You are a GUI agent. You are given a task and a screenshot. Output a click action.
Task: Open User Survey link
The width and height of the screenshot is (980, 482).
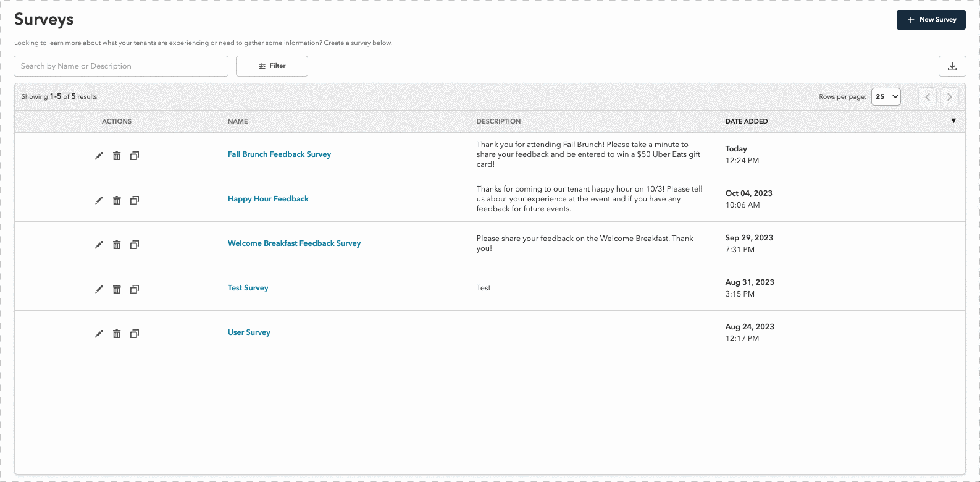pos(249,332)
